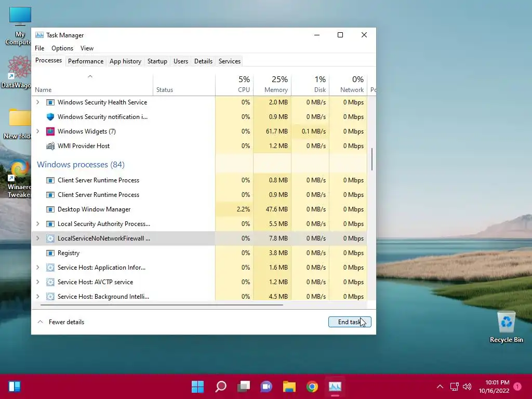The width and height of the screenshot is (532, 399).
Task: Select the 0.1 MB/s disk cell
Action: click(x=311, y=131)
